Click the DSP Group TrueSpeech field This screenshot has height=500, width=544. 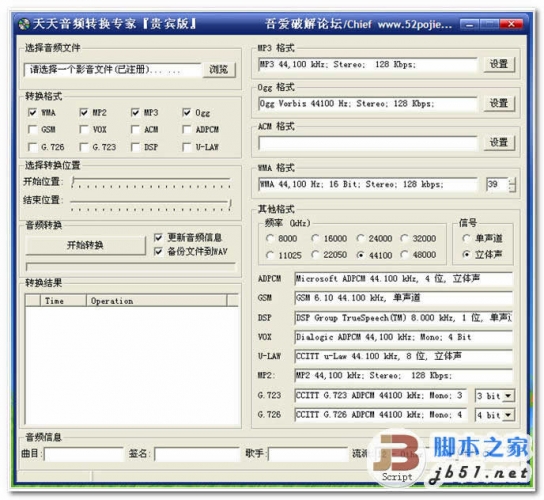coord(403,318)
